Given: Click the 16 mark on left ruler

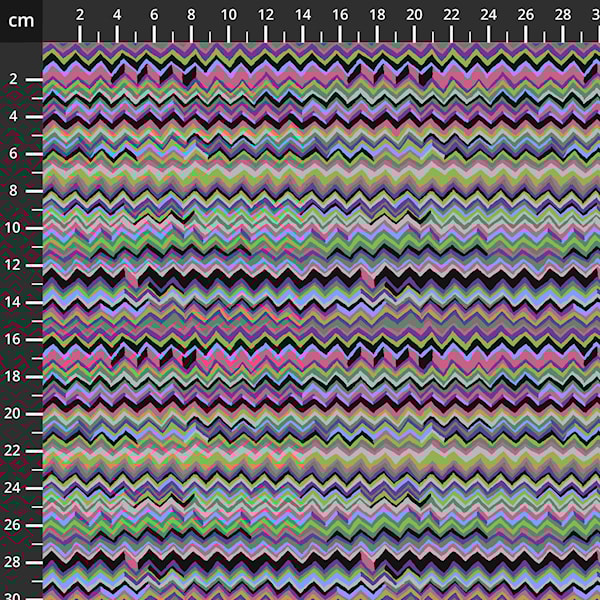Looking at the screenshot, I should point(14,340).
